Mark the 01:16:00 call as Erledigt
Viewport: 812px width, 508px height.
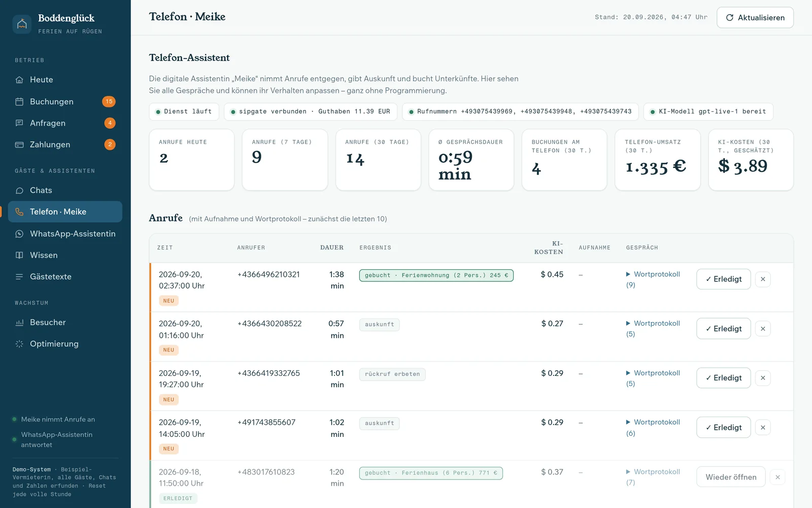[723, 329]
